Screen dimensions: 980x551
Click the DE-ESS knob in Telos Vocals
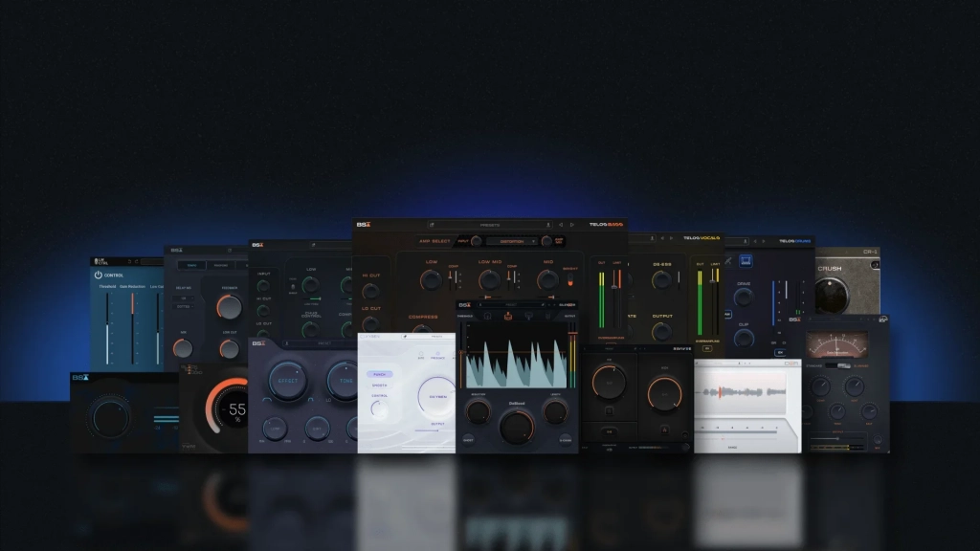click(661, 280)
